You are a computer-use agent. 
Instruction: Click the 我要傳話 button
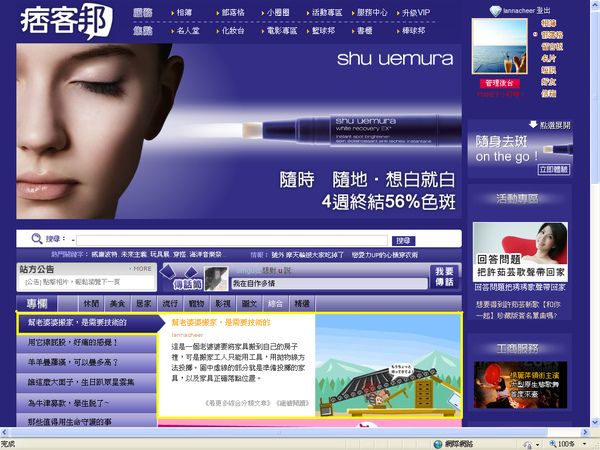[444, 277]
